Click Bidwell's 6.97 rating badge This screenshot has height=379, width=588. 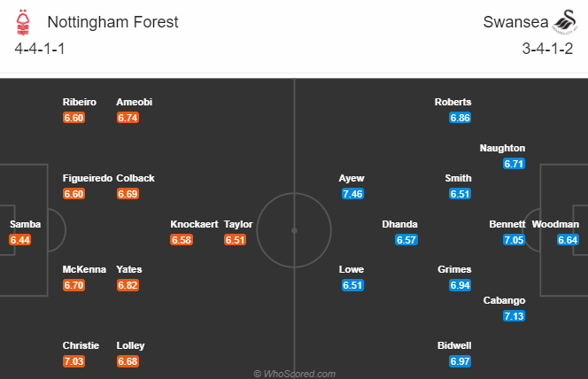[x=460, y=361]
